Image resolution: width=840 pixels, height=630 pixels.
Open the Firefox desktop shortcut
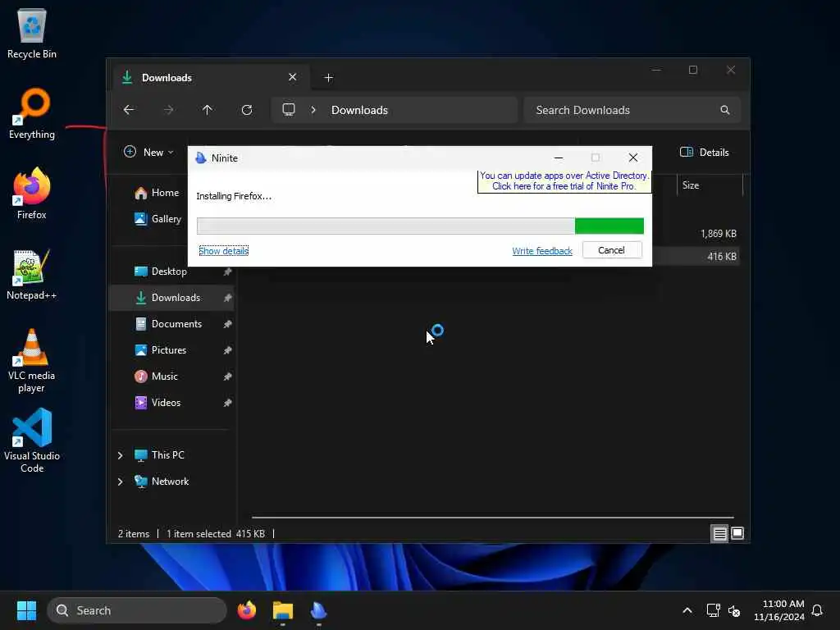coord(32,194)
